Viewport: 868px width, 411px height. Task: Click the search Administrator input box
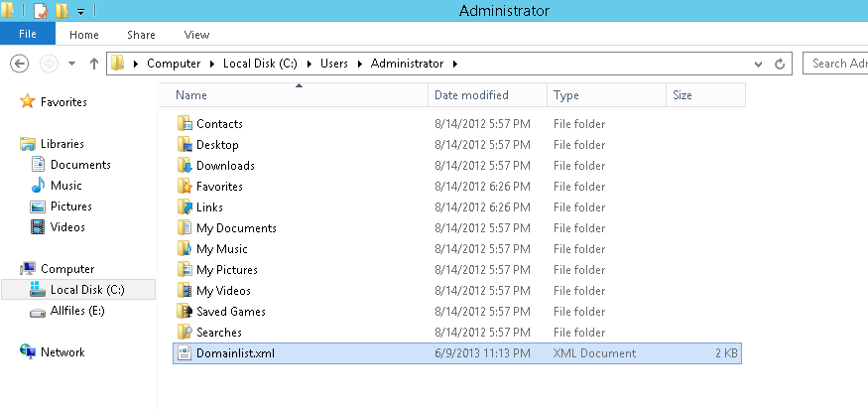tap(835, 64)
